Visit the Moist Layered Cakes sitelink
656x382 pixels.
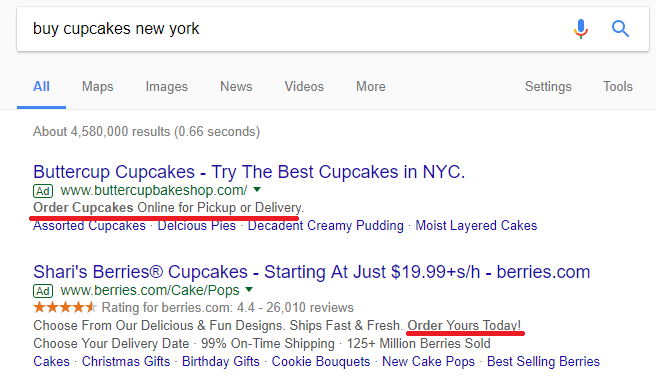tap(476, 226)
